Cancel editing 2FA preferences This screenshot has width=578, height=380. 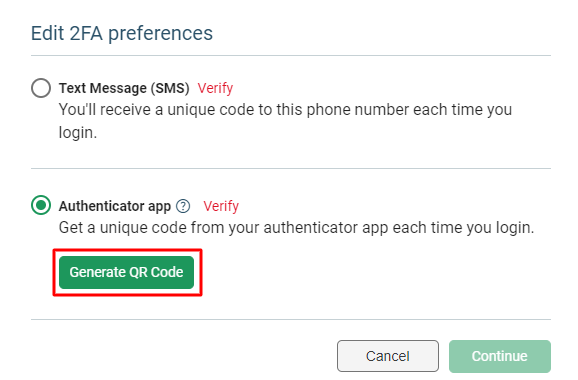coord(388,356)
